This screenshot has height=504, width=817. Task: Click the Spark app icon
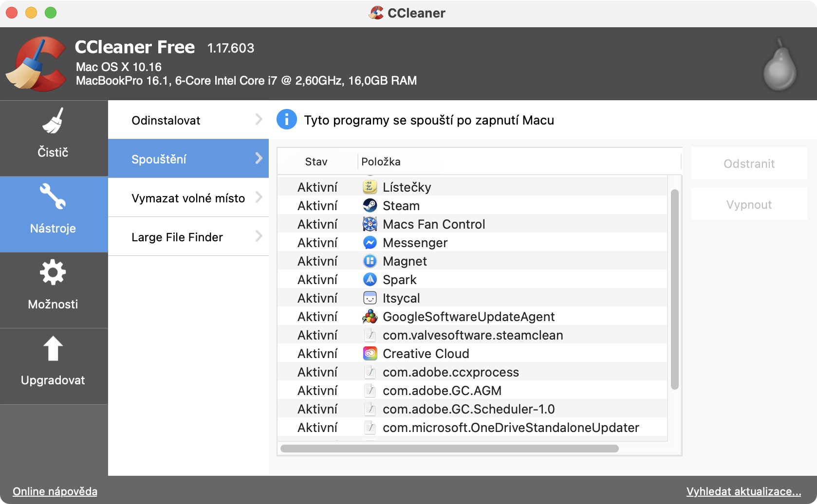[x=370, y=280]
